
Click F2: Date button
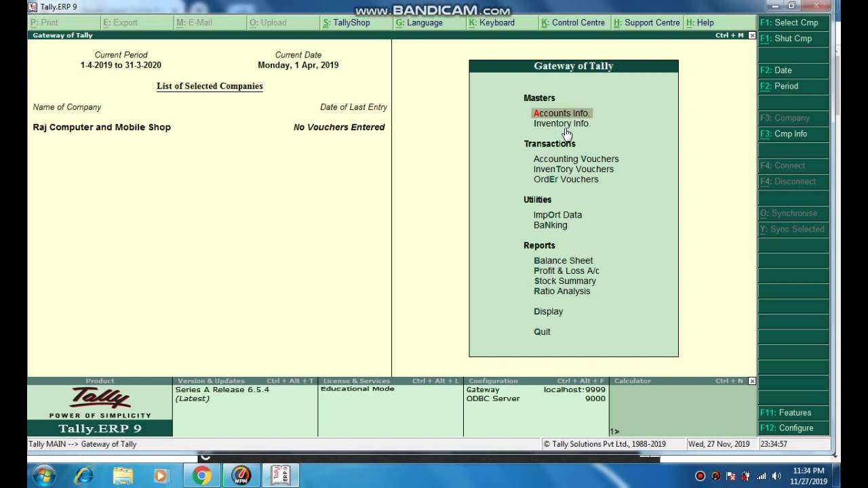tap(793, 70)
